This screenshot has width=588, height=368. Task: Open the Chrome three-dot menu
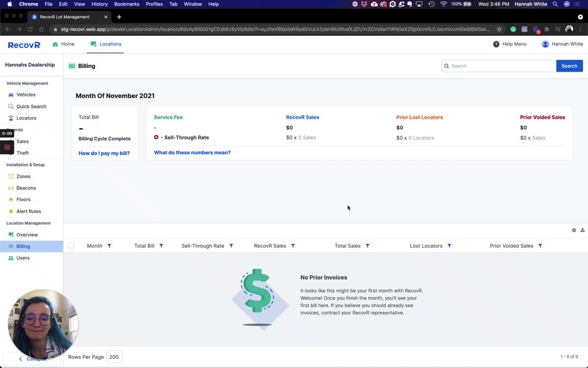(580, 29)
